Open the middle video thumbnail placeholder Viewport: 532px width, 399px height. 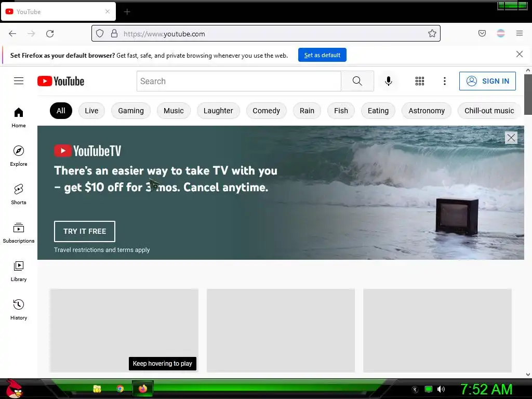coord(281,330)
